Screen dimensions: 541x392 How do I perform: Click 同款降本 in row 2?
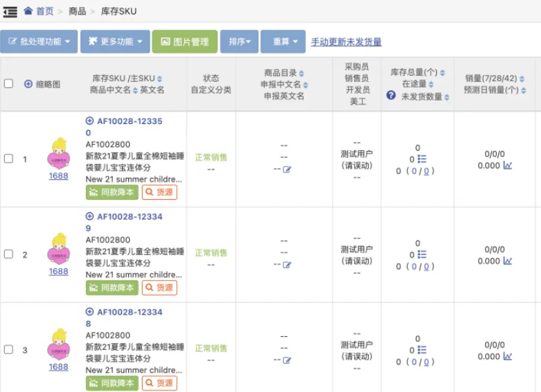[112, 287]
